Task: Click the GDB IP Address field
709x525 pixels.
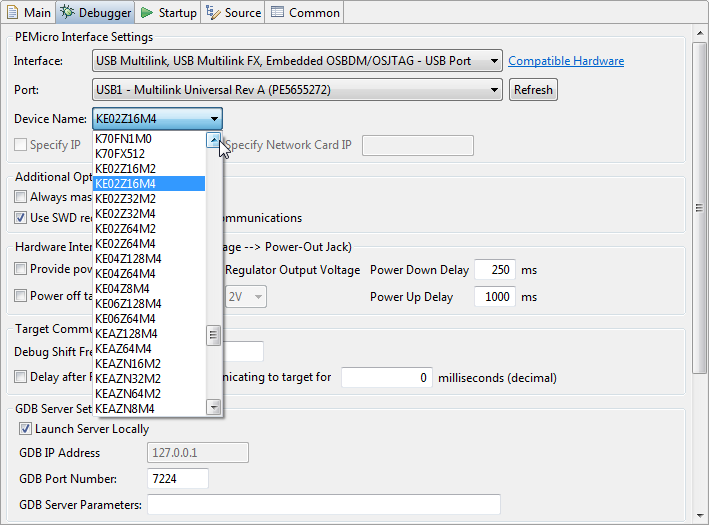Action: (198, 453)
